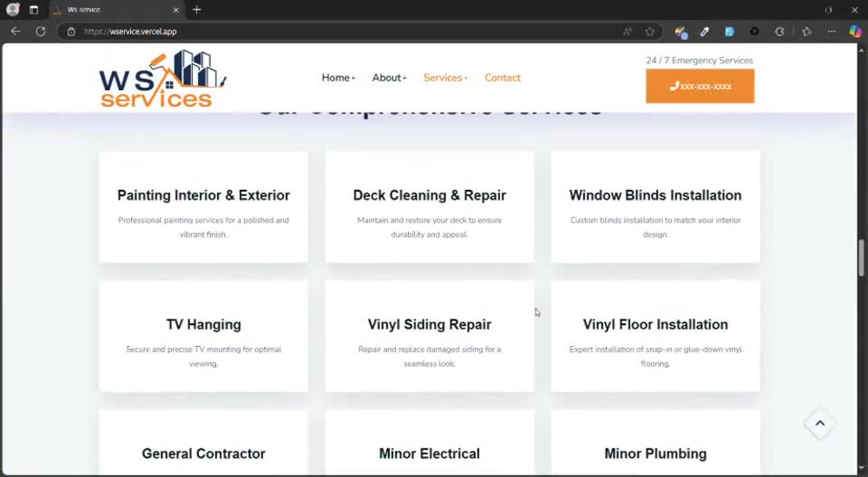868x477 pixels.
Task: Click 'Maintain and restore your deck' description
Action: pos(430,227)
